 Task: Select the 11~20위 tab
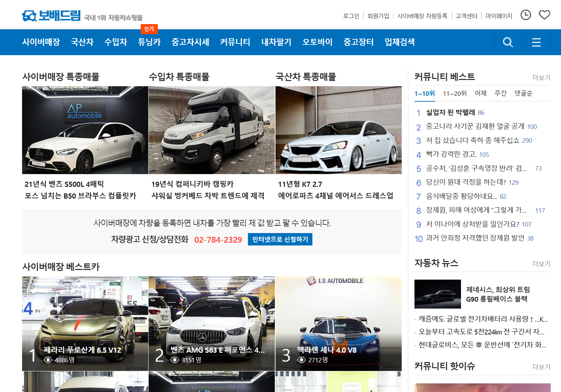pos(455,93)
